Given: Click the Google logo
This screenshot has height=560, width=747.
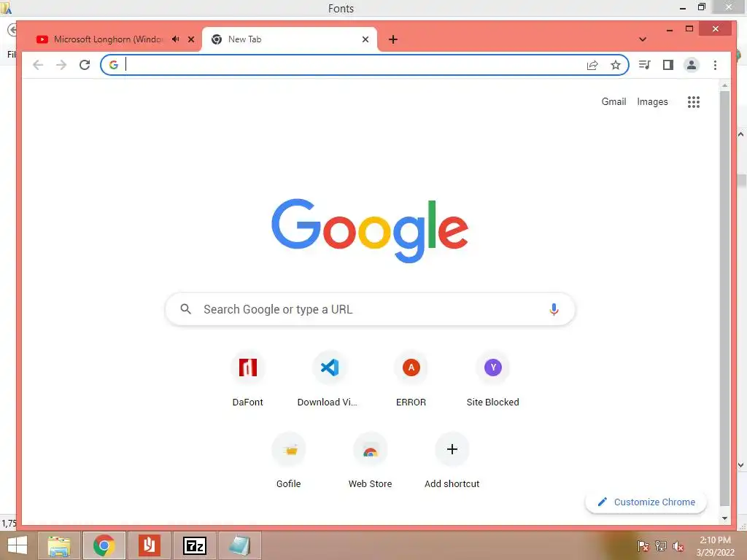Looking at the screenshot, I should 370,230.
